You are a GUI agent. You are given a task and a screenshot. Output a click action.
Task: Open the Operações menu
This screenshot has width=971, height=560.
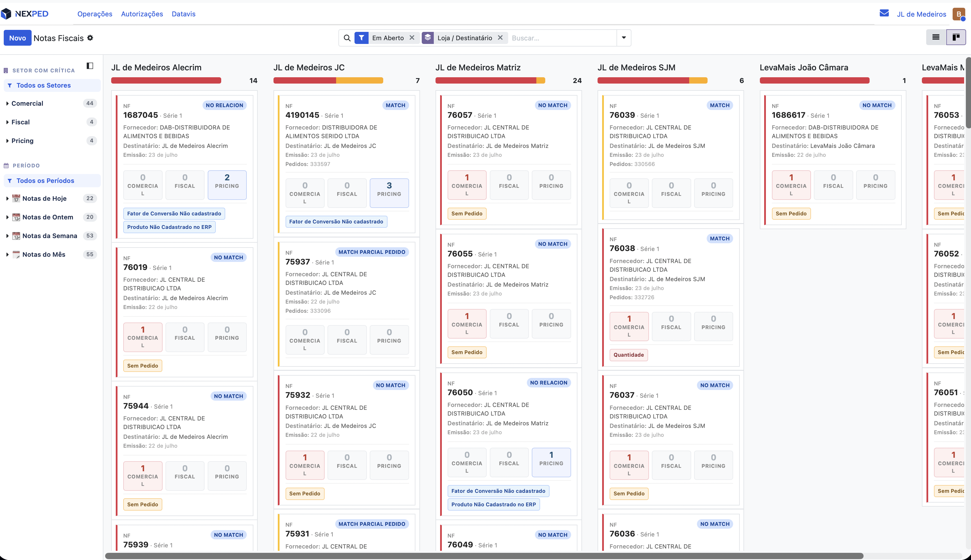95,14
